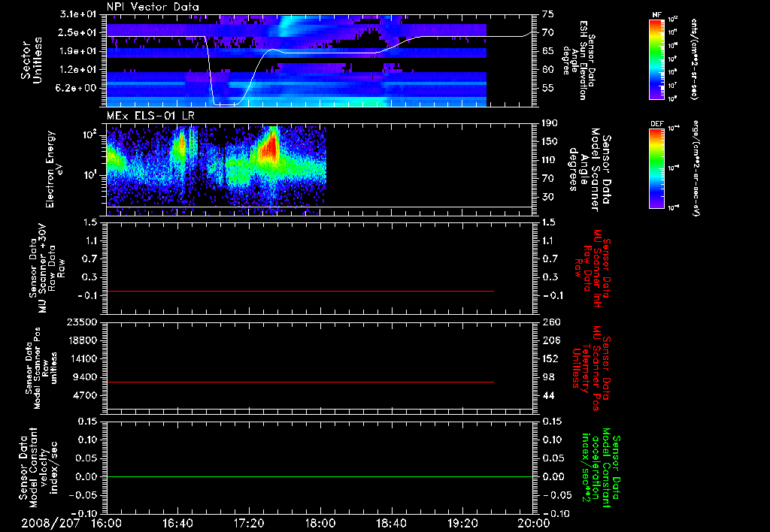Click the '17:20' time axis label
This screenshot has width=770, height=532.
249,523
